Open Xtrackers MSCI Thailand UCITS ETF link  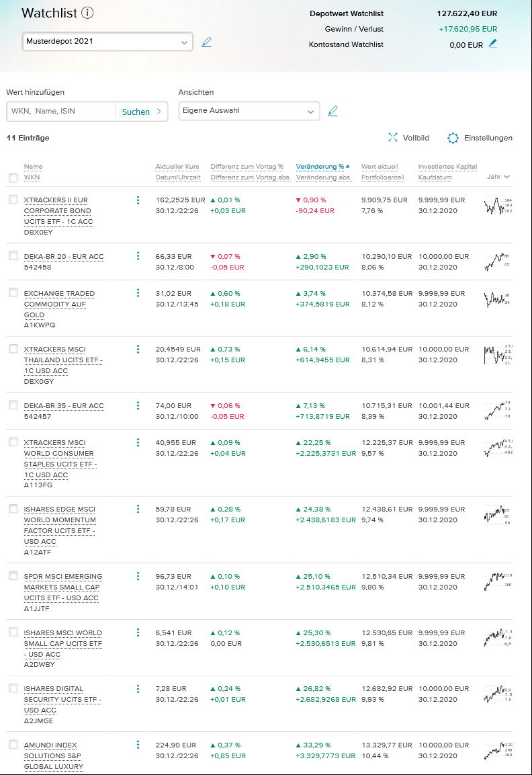click(x=63, y=360)
